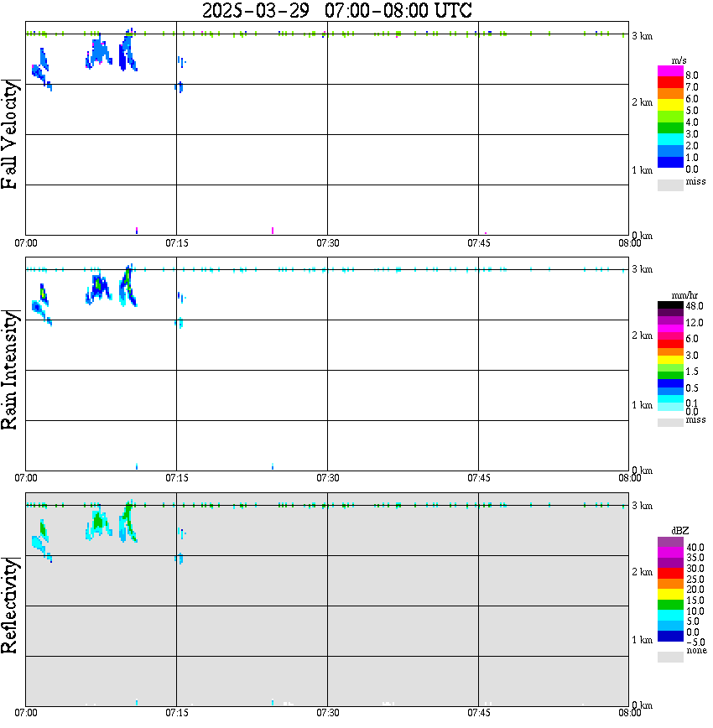Select the gray 'miss' swatch in the Fall Velocity legend
The width and height of the screenshot is (713, 728).
(x=670, y=185)
